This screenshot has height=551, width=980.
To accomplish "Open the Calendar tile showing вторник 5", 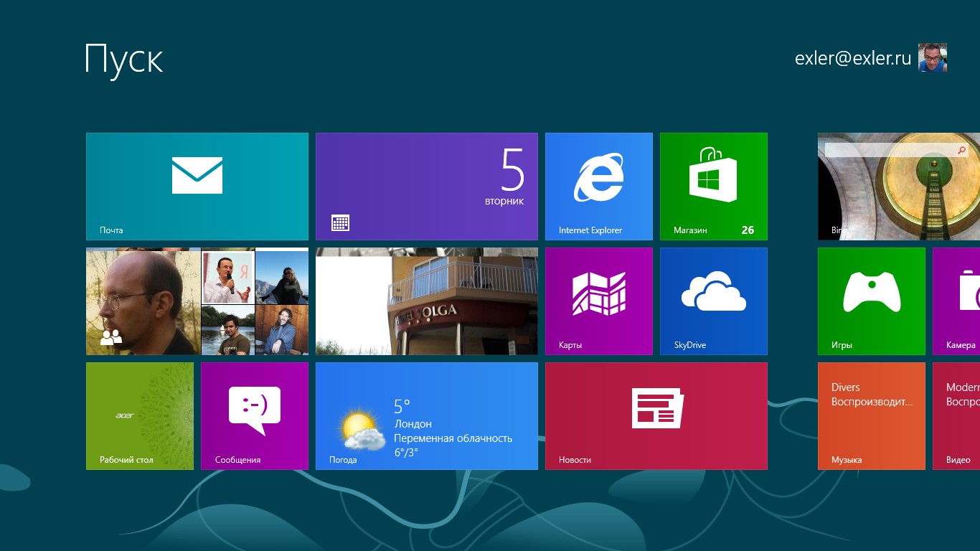I will click(x=427, y=187).
